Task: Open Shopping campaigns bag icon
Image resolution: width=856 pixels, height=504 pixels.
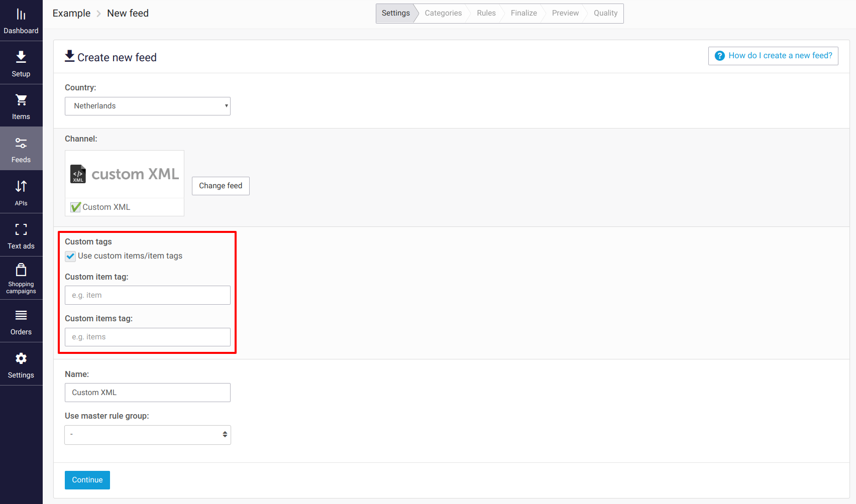Action: [x=21, y=270]
